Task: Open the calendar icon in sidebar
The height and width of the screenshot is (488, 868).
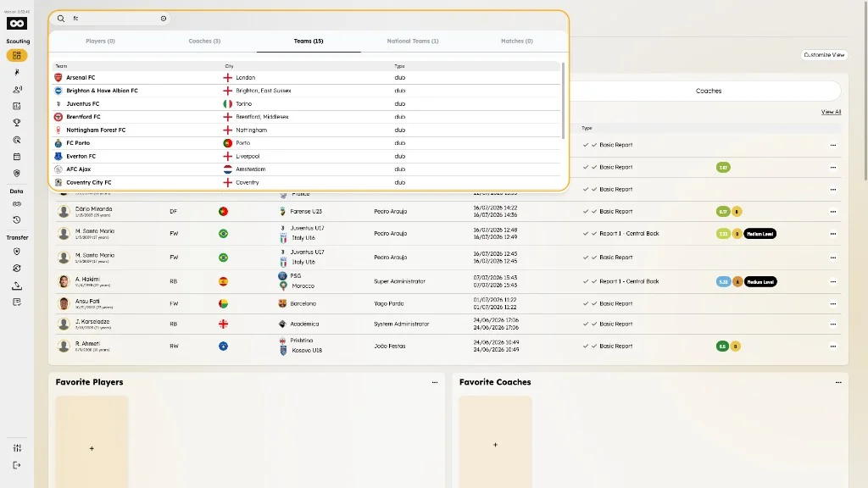Action: point(17,157)
